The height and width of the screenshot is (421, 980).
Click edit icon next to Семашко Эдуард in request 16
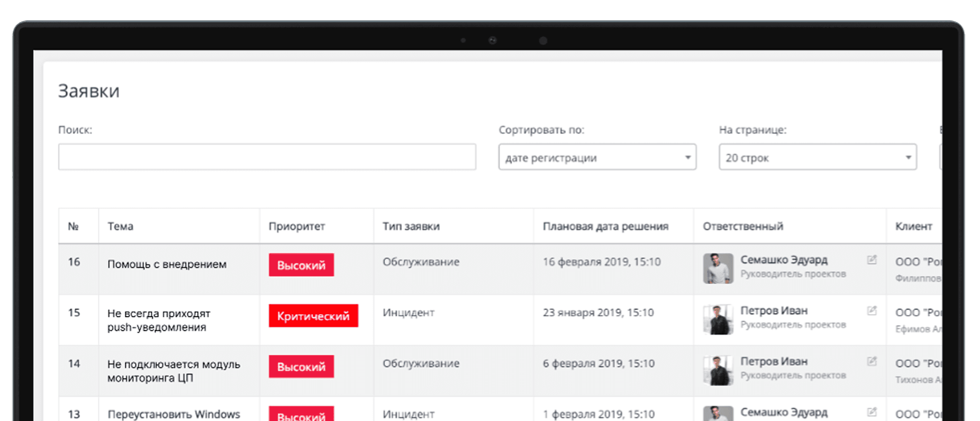(x=872, y=260)
